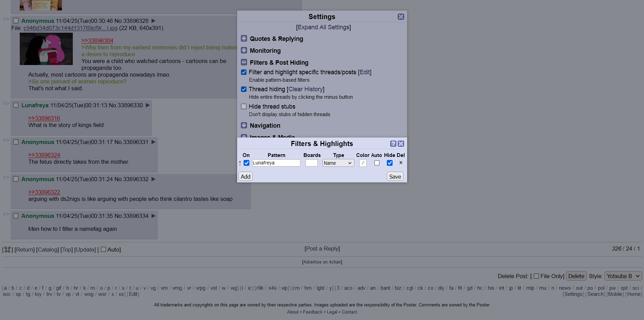This screenshot has width=644, height=320.
Task: Expand the Navigation settings section
Action: (244, 125)
